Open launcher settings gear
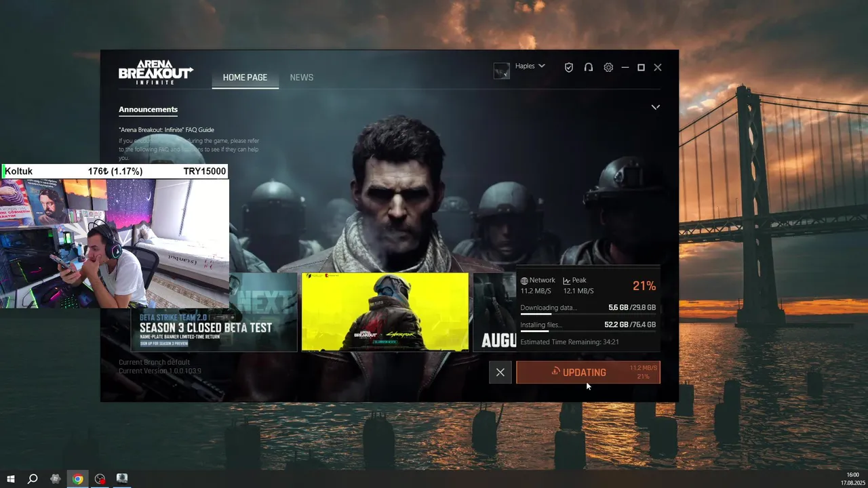 [x=608, y=67]
